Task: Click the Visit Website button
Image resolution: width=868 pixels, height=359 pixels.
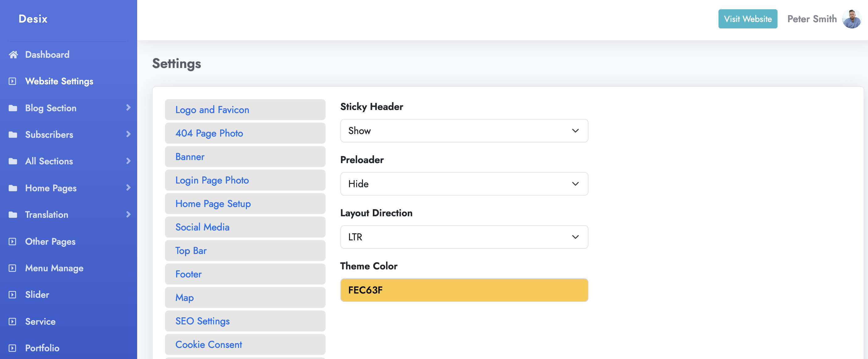Action: click(747, 19)
